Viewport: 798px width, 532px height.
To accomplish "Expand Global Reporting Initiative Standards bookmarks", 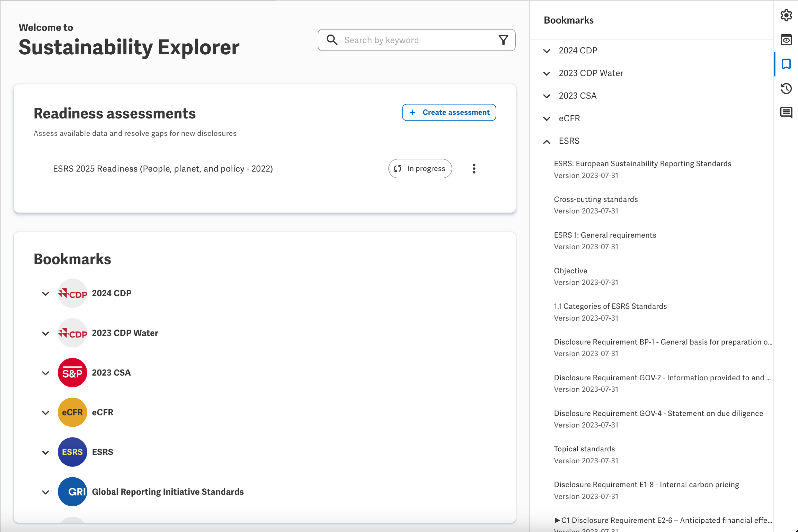I will (46, 492).
